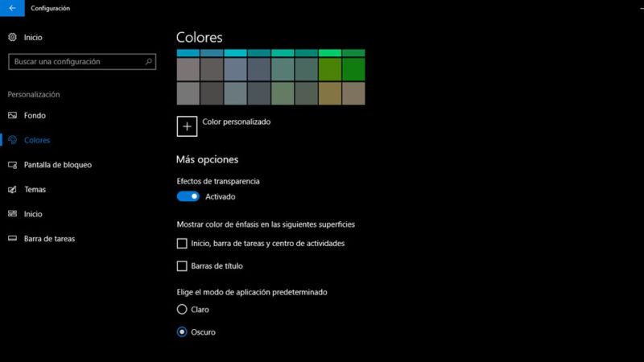Pick the bright green color swatch

(x=353, y=70)
